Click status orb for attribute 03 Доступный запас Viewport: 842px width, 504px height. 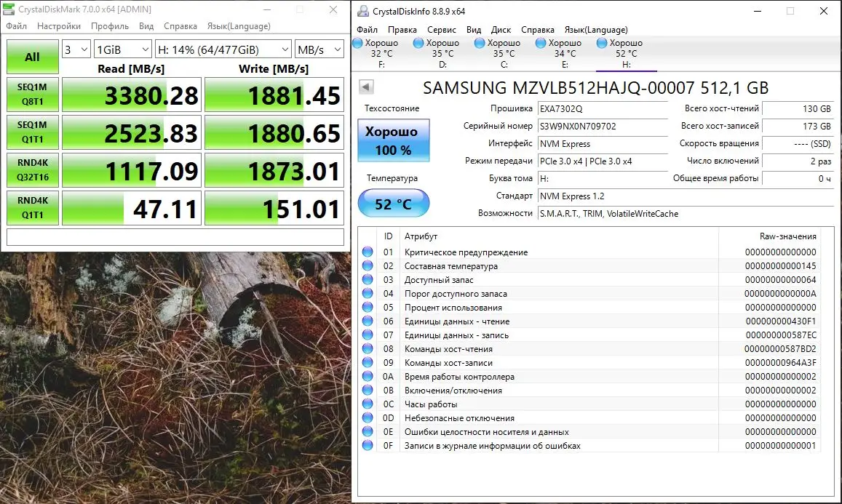pos(368,280)
